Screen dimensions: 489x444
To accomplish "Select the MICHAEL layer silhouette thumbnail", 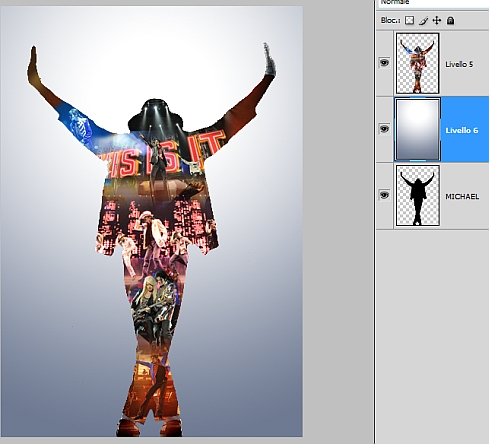I will click(x=417, y=195).
